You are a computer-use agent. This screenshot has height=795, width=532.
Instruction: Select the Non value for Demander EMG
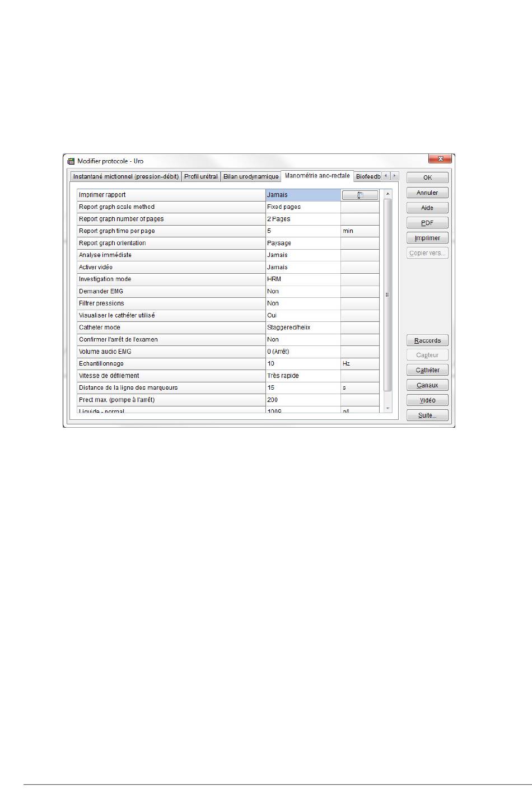[x=303, y=291]
